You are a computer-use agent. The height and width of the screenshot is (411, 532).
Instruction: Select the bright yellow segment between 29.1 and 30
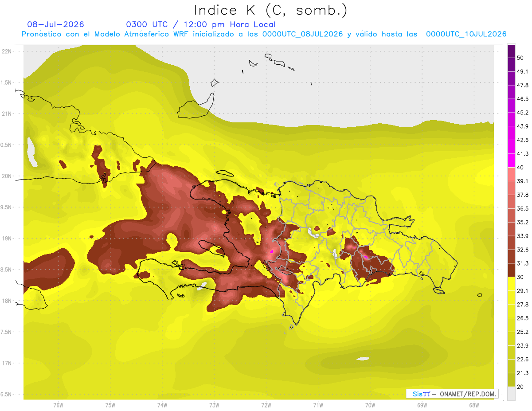pos(512,284)
